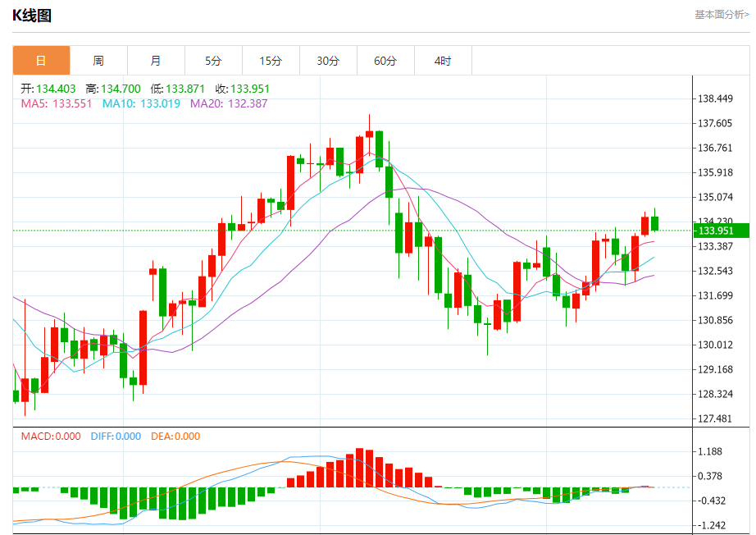Click the 1.188 MACD axis label
Viewport: 756px width, 535px height.
710,451
